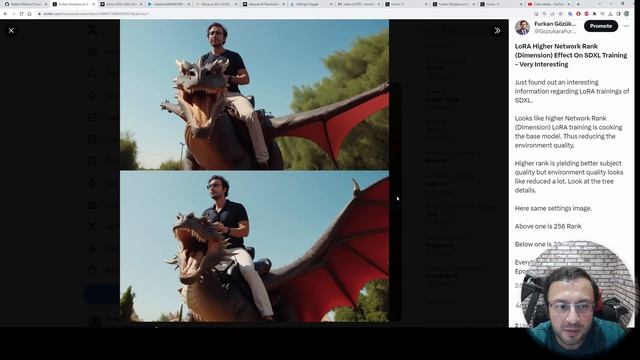Switch to the Kohya SDXL LoRA browser tab
Screen dimensions: 640x360
click(x=121, y=4)
